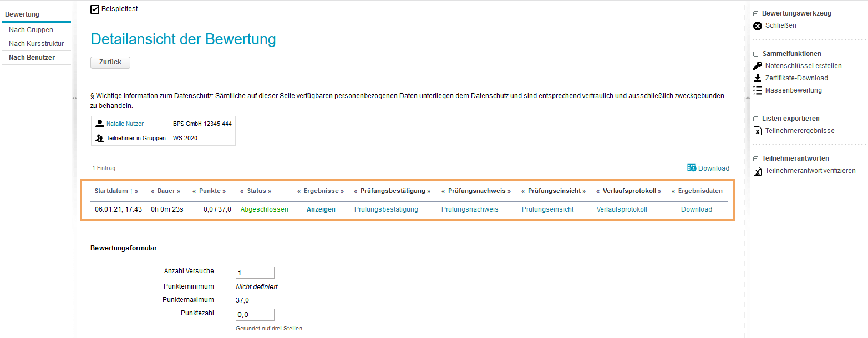Click the Download icon above the results table
This screenshot has width=868, height=338.
click(692, 167)
